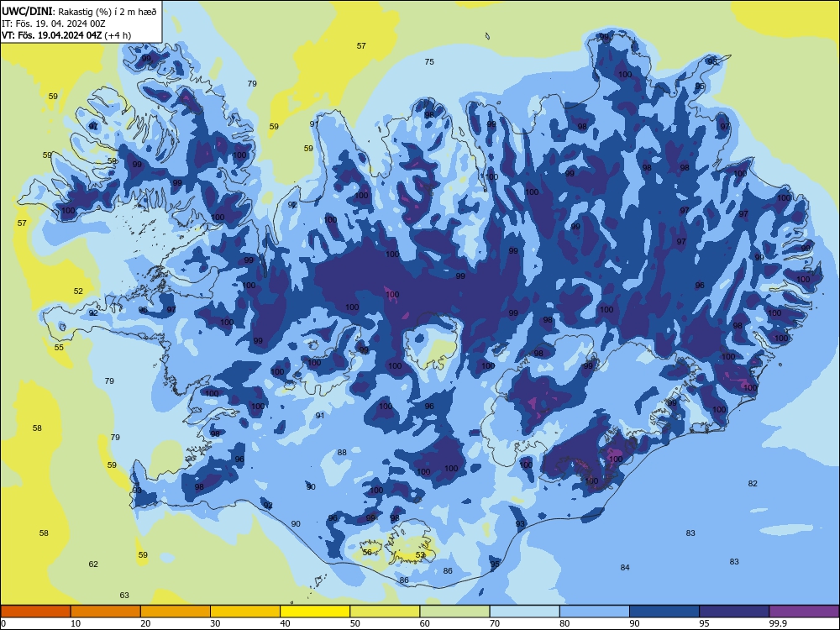Click the '52' humidity value on the map

pos(78,291)
